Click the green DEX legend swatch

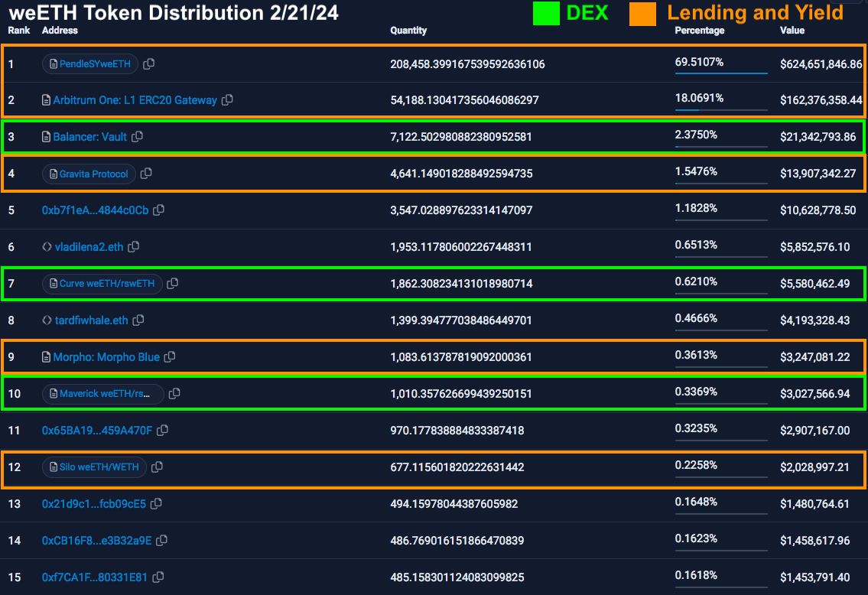point(546,13)
